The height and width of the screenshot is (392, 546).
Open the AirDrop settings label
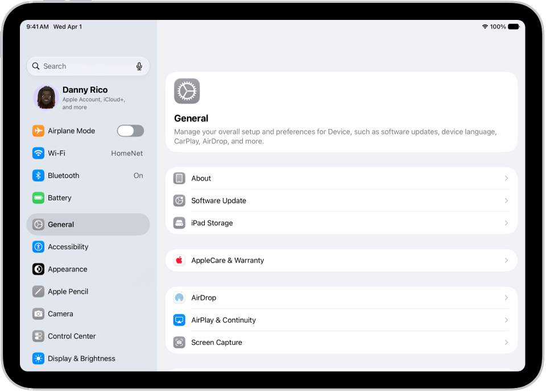(204, 298)
